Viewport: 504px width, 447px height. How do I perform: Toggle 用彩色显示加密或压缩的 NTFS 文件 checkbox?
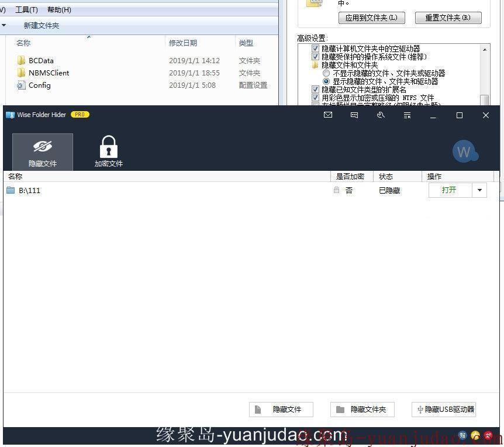pyautogui.click(x=315, y=98)
